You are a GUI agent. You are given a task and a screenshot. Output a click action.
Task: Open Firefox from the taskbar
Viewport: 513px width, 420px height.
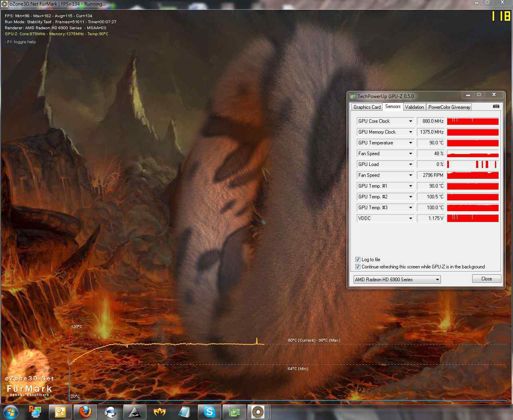point(85,412)
